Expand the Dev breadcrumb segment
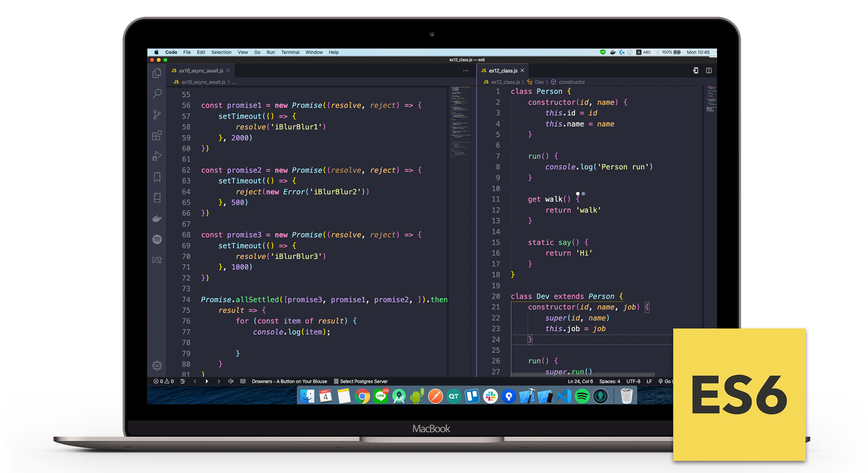The height and width of the screenshot is (473, 868). pos(539,82)
